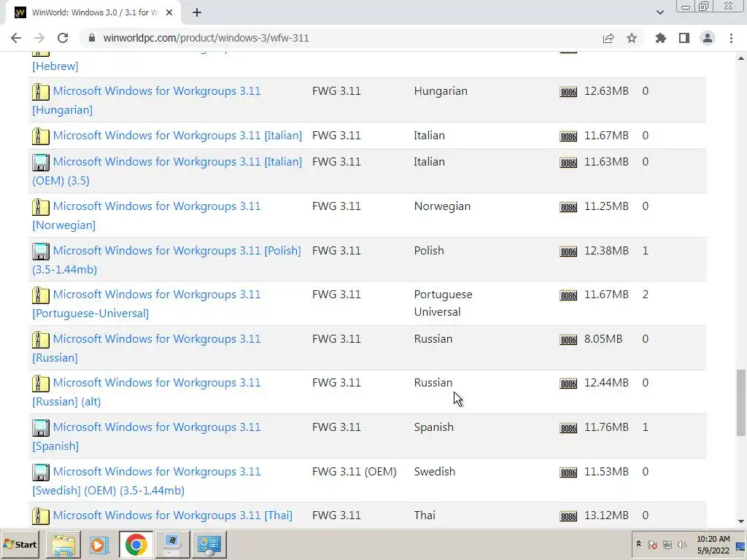Click the forward navigation arrow
The width and height of the screenshot is (747, 560).
click(x=39, y=38)
